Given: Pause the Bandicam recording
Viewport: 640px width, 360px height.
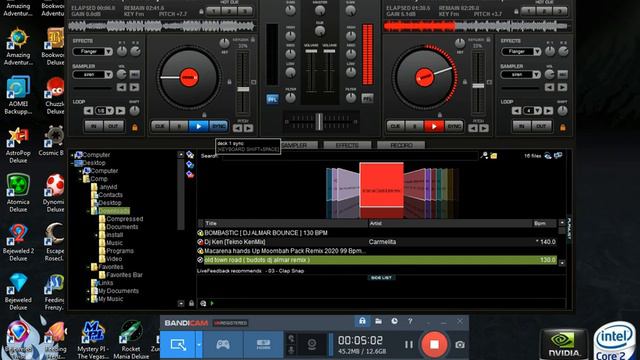Looking at the screenshot, I should coord(409,345).
